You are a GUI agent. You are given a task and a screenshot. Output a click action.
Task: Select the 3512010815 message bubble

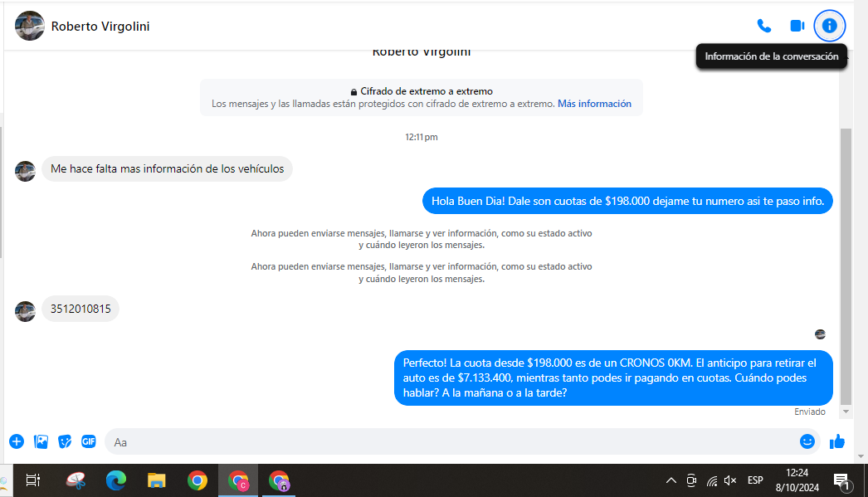coord(80,309)
